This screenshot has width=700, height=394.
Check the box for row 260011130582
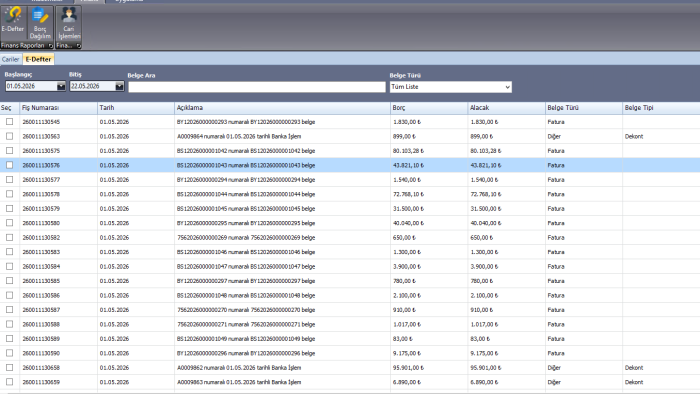(x=9, y=237)
